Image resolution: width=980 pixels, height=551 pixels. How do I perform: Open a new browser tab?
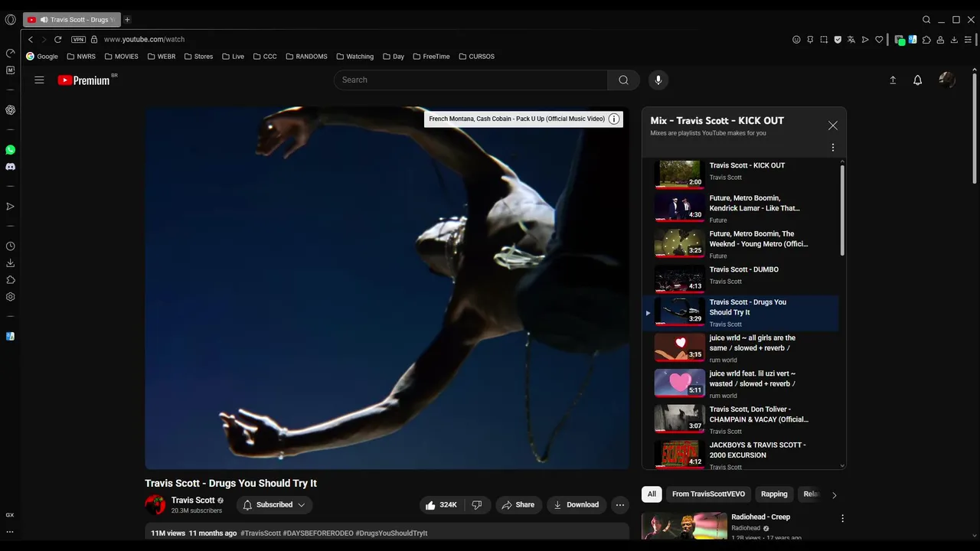tap(127, 19)
